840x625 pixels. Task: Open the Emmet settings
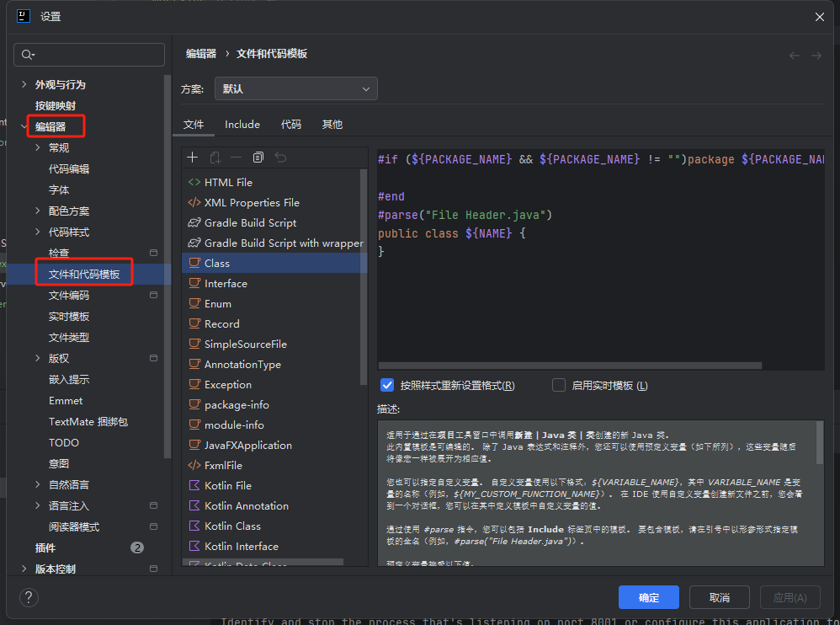click(x=66, y=400)
